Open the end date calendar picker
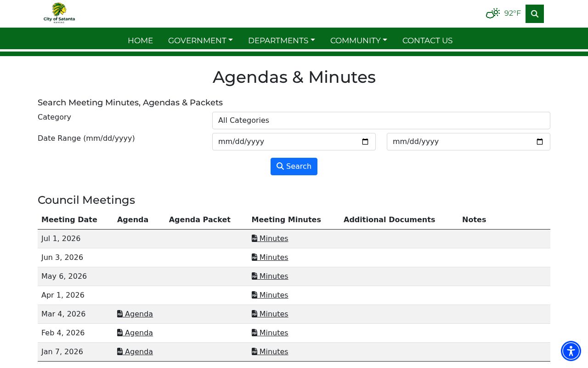The width and height of the screenshot is (588, 368). [540, 142]
